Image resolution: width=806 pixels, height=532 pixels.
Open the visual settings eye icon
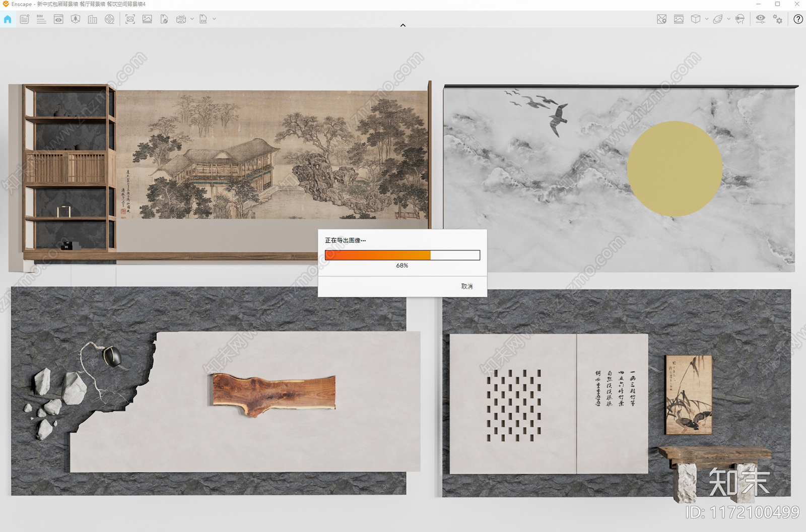click(761, 19)
